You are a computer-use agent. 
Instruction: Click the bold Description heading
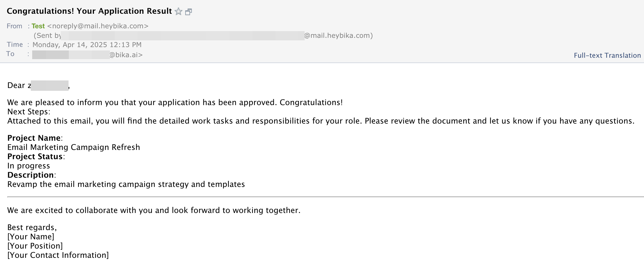point(30,175)
